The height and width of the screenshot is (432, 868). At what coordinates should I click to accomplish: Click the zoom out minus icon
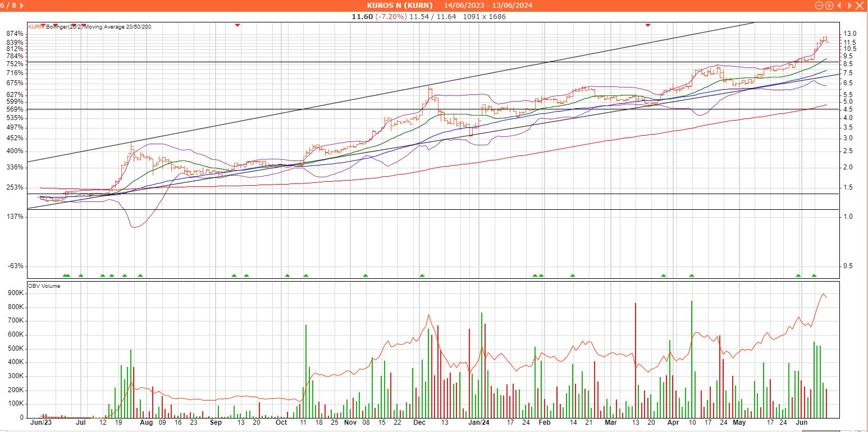819,6
